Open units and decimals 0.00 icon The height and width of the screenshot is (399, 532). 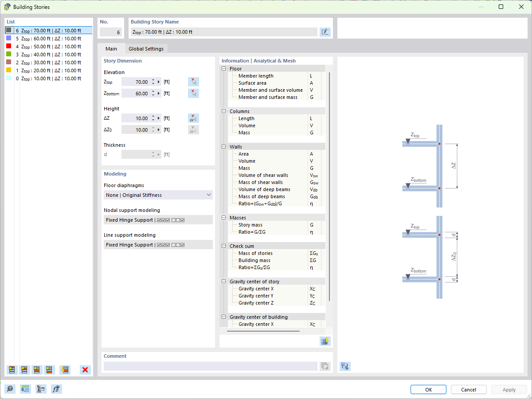(x=25, y=389)
